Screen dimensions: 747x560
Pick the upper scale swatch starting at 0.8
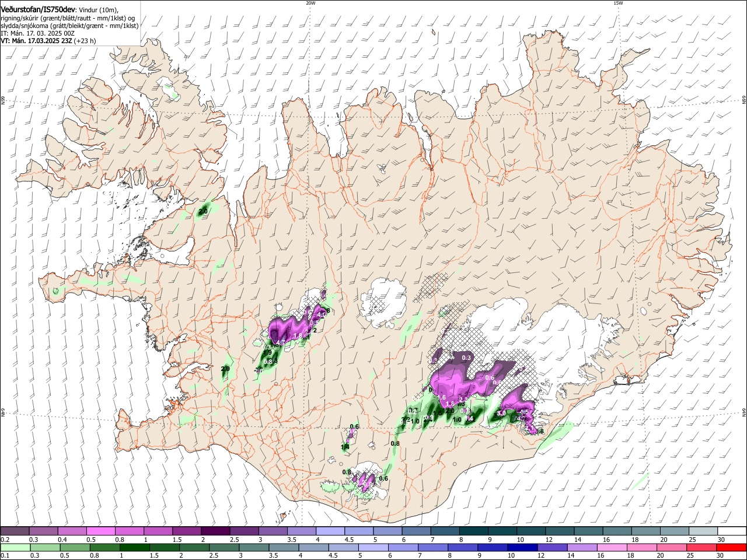click(x=129, y=531)
